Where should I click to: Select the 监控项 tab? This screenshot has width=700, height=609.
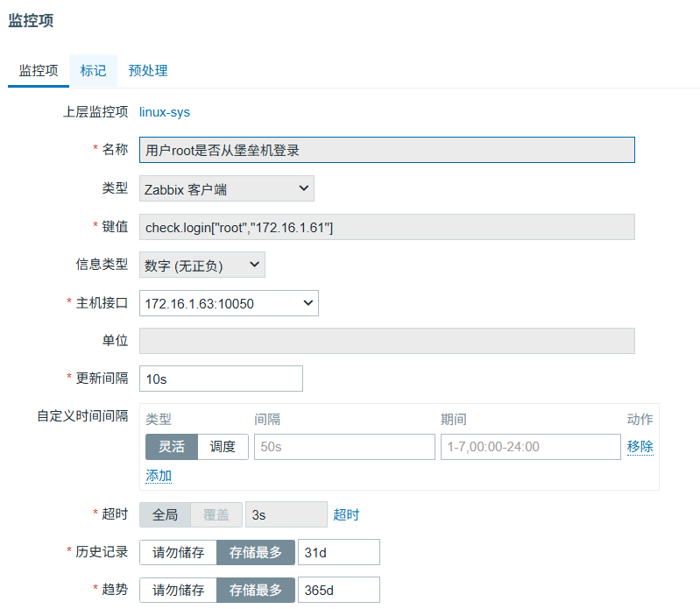(x=39, y=71)
